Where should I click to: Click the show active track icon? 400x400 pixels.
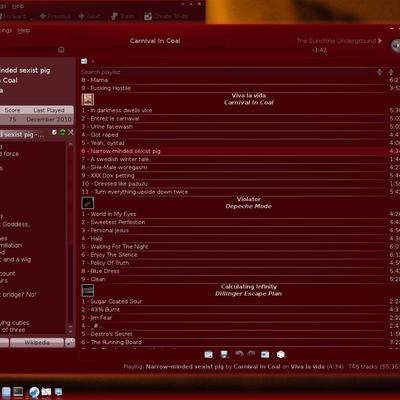tap(265, 354)
